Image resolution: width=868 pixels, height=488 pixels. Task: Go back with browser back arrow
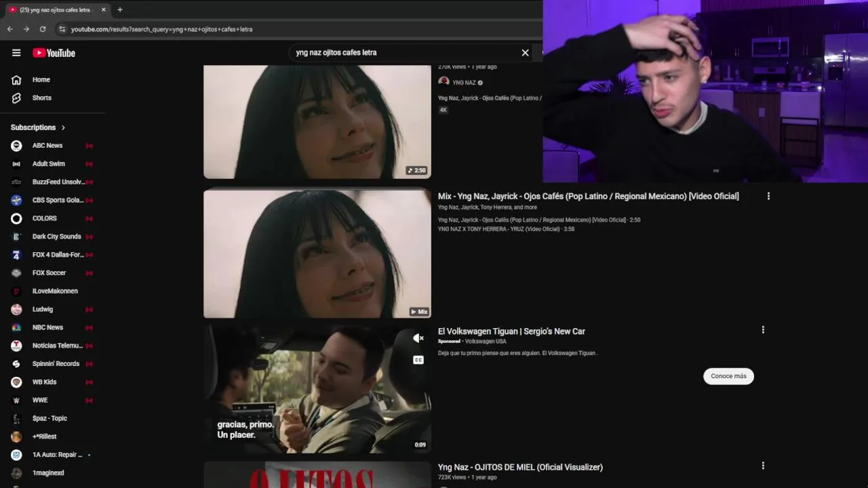(10, 29)
